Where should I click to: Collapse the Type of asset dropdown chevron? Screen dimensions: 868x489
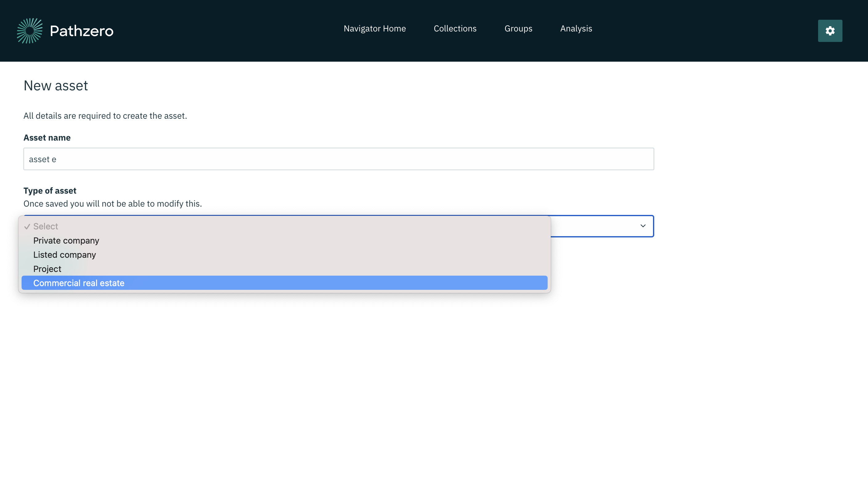[x=643, y=226]
